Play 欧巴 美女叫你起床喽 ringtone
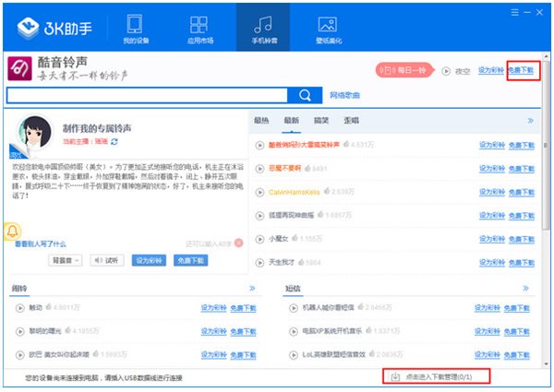This screenshot has height=392, width=554. [x=19, y=355]
